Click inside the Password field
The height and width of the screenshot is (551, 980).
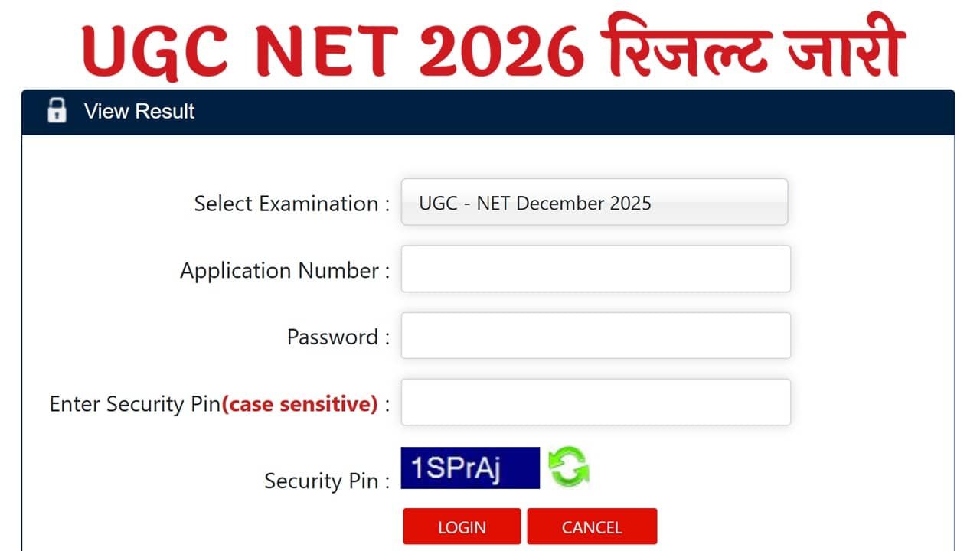click(595, 335)
